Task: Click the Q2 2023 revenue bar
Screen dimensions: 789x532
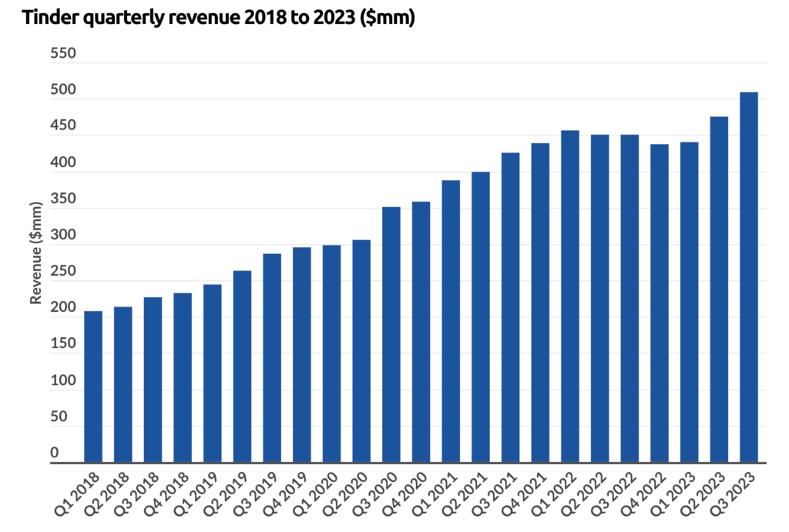Action: pos(719,289)
